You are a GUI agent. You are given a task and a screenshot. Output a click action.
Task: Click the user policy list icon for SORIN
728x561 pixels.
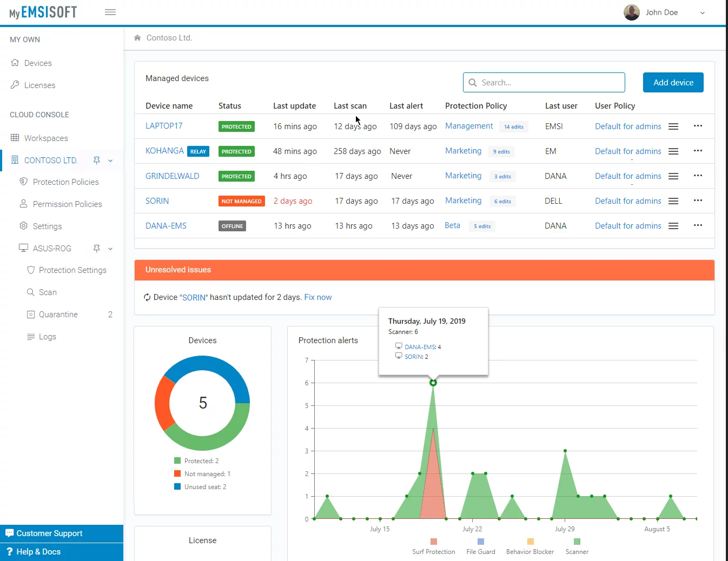tap(673, 201)
